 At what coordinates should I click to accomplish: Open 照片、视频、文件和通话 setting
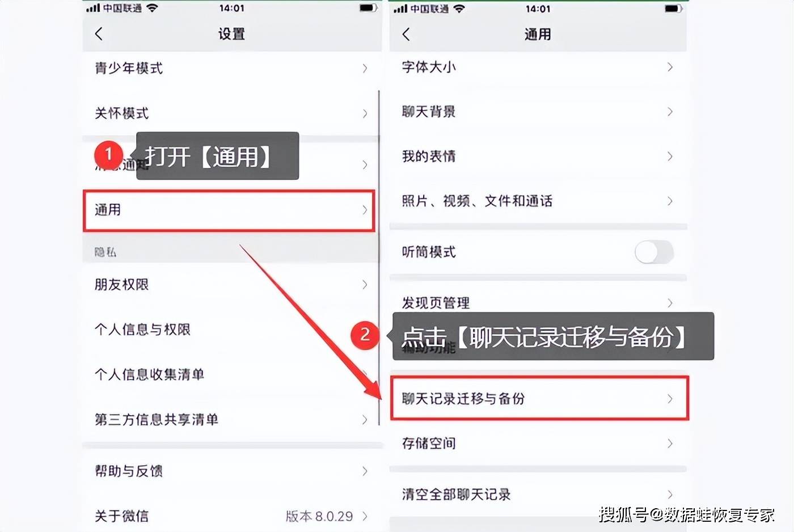[x=538, y=201]
